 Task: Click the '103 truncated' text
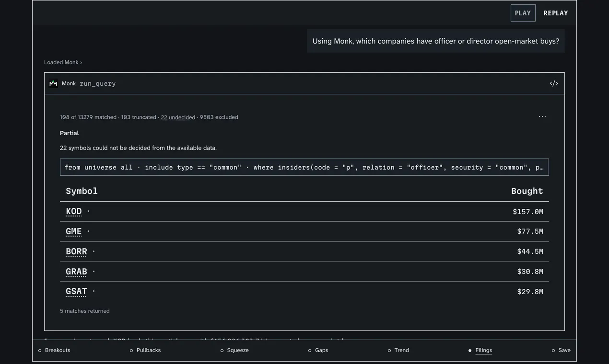click(x=139, y=117)
